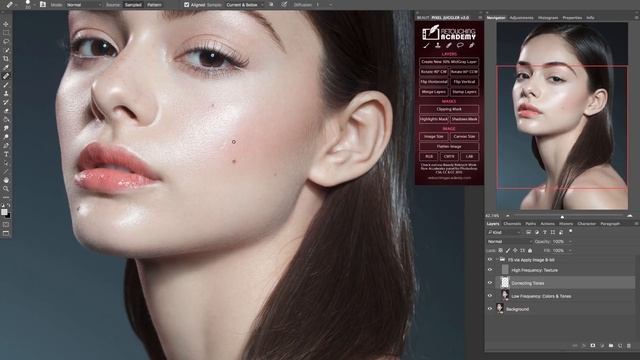640x360 pixels.
Task: Open the Mode dropdown in options bar
Action: (83, 5)
